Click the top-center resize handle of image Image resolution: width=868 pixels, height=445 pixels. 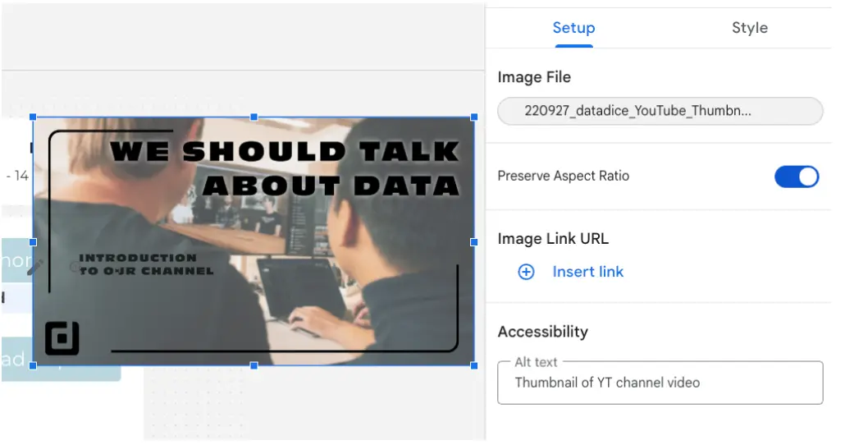[x=254, y=117]
